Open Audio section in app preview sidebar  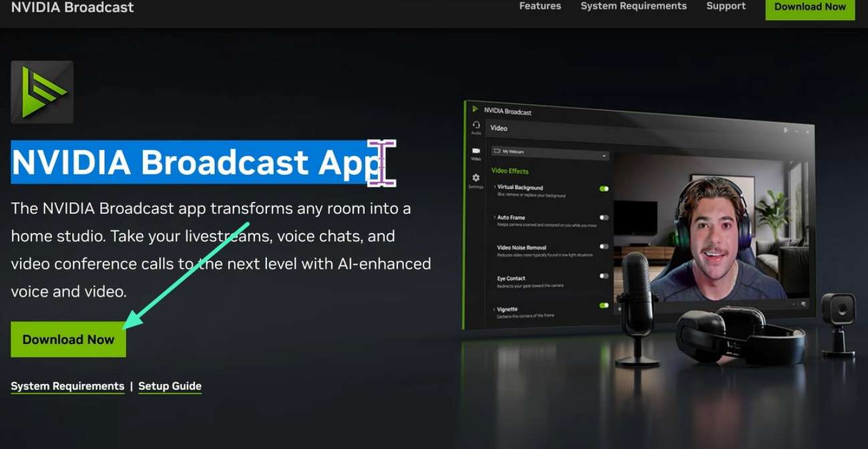click(x=476, y=127)
